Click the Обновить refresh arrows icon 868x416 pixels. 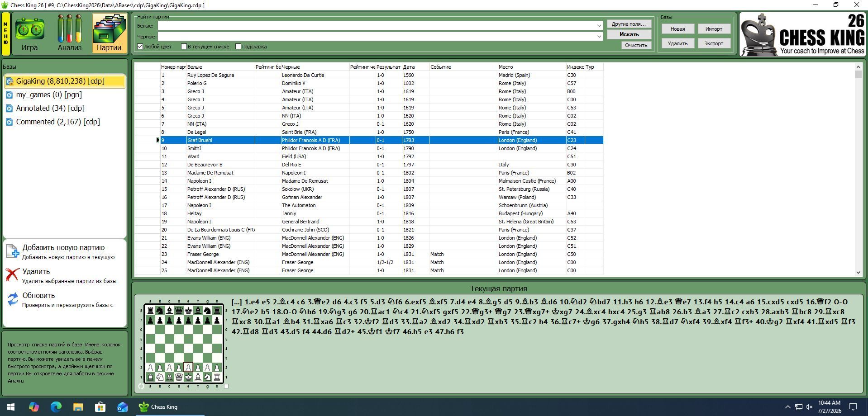(13, 299)
